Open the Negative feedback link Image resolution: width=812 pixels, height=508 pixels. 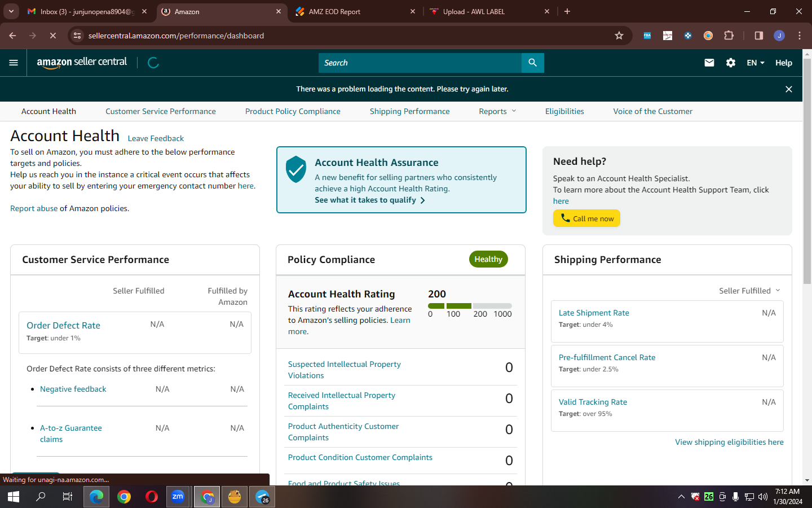[x=73, y=389]
